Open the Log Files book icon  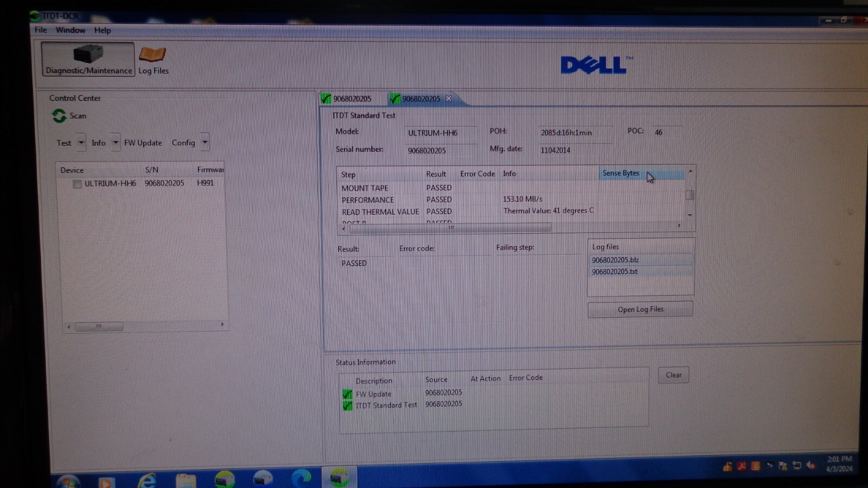[x=152, y=55]
